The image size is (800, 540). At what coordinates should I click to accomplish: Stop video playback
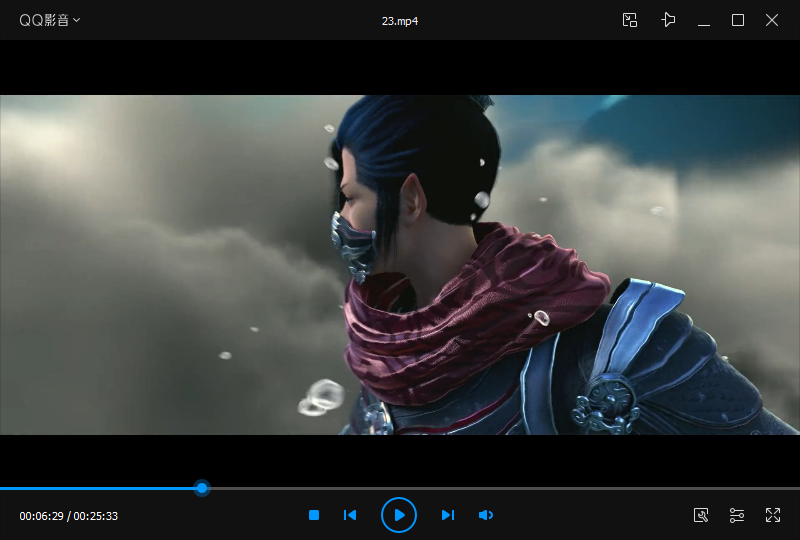pyautogui.click(x=314, y=515)
